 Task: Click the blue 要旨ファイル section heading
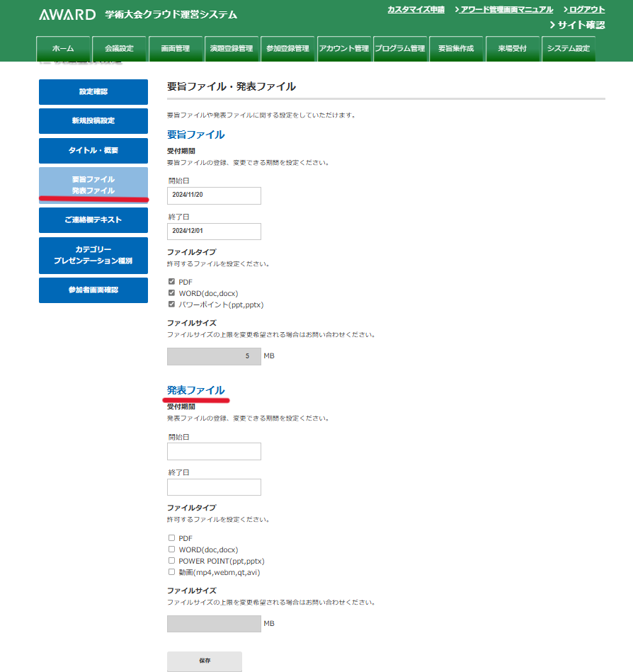coord(196,135)
